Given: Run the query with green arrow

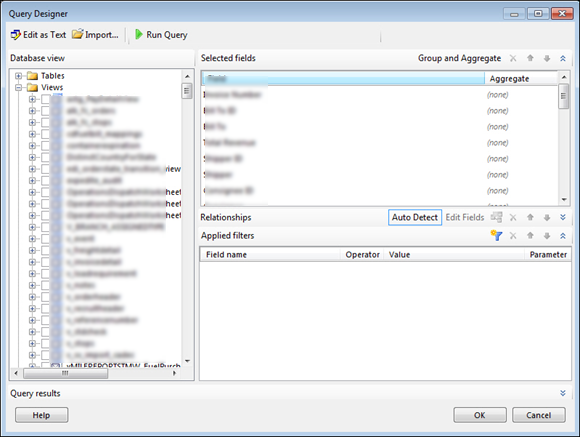Looking at the screenshot, I should coord(139,34).
